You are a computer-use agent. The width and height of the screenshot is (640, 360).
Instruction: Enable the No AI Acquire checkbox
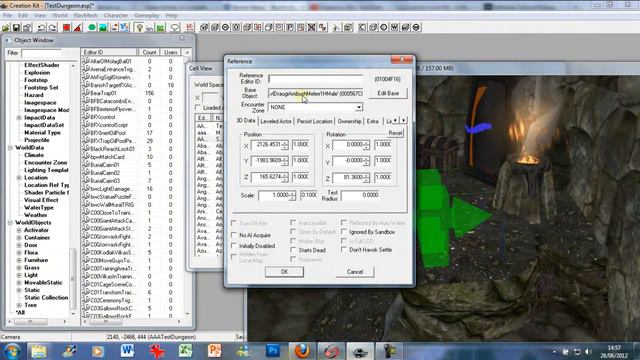click(234, 235)
